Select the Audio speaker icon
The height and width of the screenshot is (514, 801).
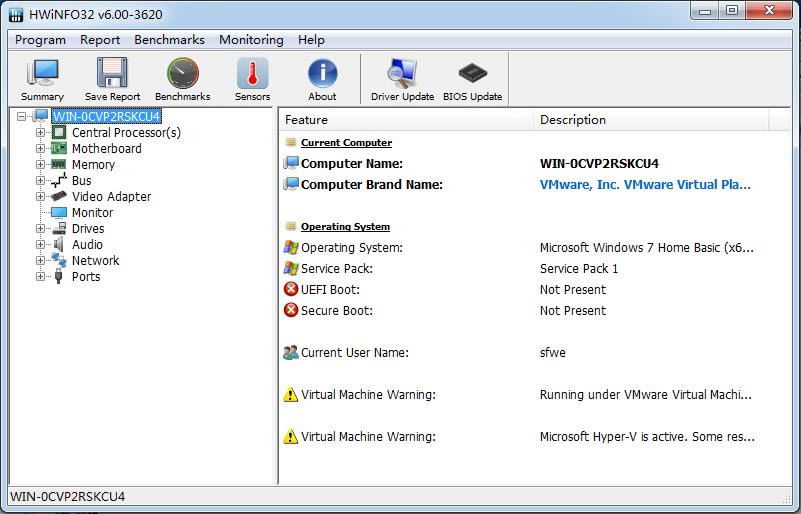pos(59,244)
